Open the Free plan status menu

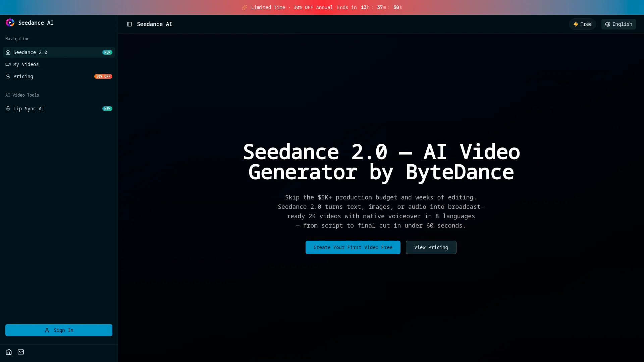click(x=582, y=24)
